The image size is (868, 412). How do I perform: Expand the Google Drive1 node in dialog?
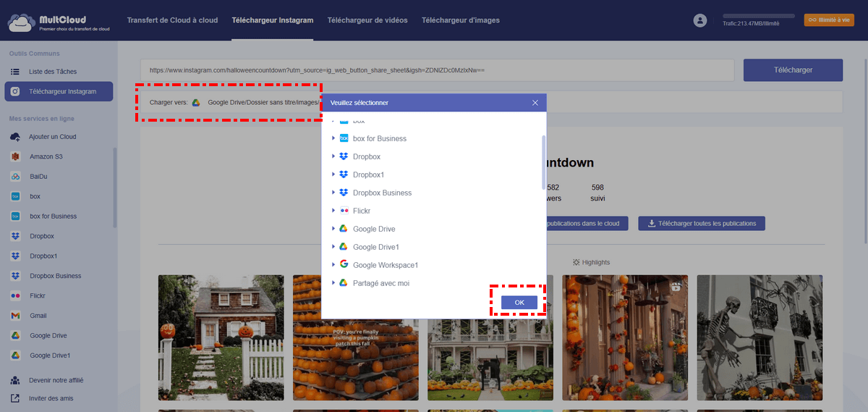click(x=333, y=247)
